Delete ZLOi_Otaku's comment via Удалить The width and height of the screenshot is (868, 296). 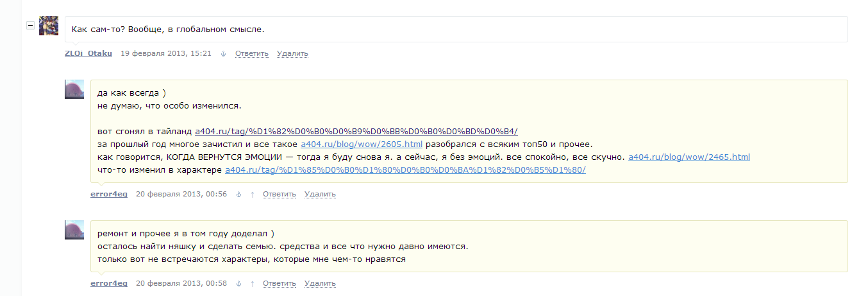292,53
